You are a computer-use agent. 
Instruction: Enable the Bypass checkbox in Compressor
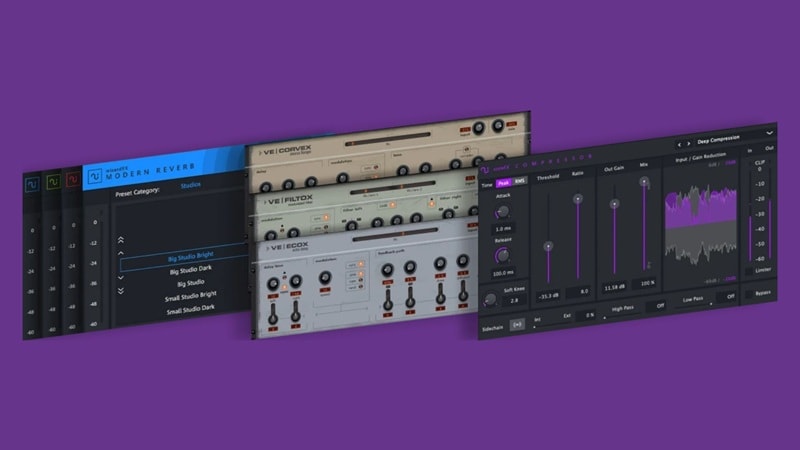pyautogui.click(x=748, y=294)
